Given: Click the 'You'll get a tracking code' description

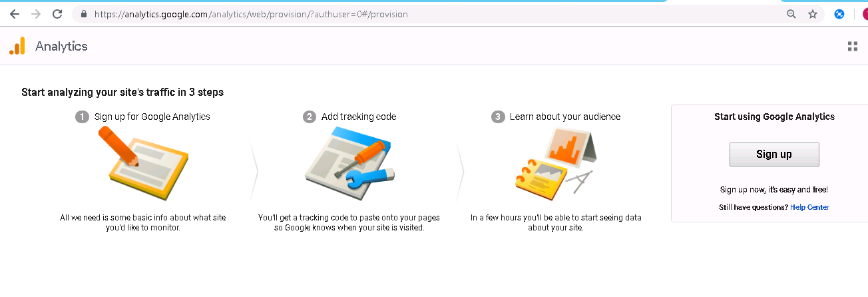Looking at the screenshot, I should click(x=349, y=222).
